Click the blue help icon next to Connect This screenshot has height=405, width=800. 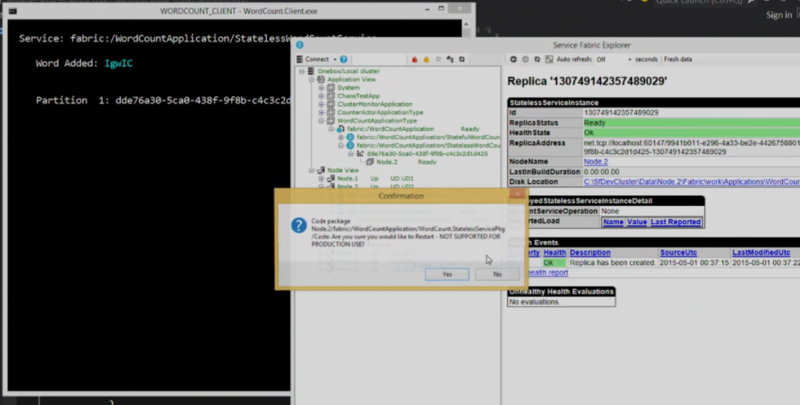[343, 59]
